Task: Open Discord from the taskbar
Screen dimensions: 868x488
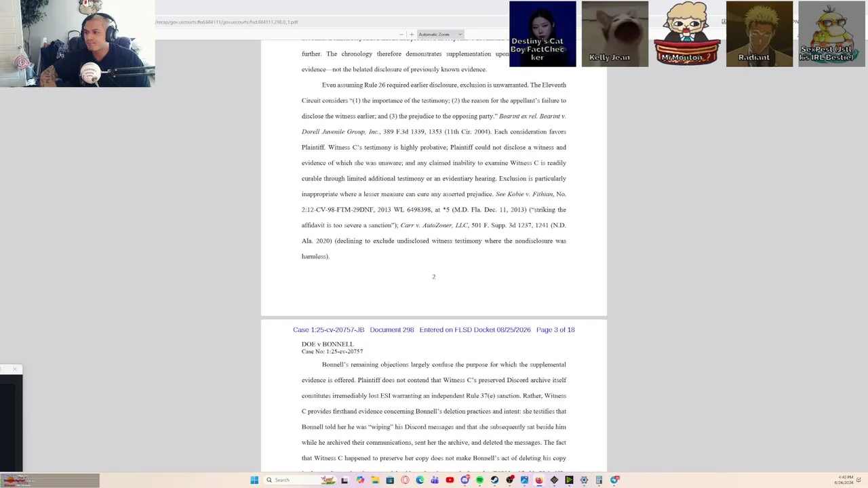Action: pyautogui.click(x=465, y=480)
